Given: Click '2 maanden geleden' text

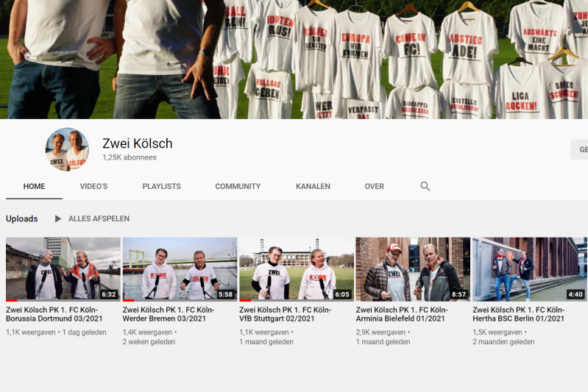Looking at the screenshot, I should pyautogui.click(x=503, y=342).
